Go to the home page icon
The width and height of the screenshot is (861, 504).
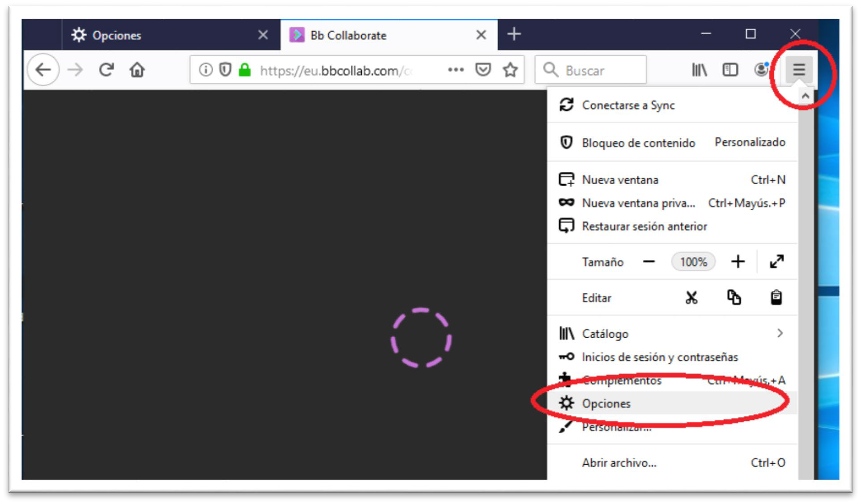(137, 70)
